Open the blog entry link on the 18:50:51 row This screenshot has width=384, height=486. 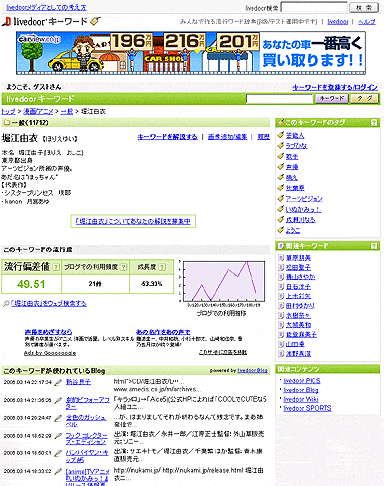[x=87, y=456]
